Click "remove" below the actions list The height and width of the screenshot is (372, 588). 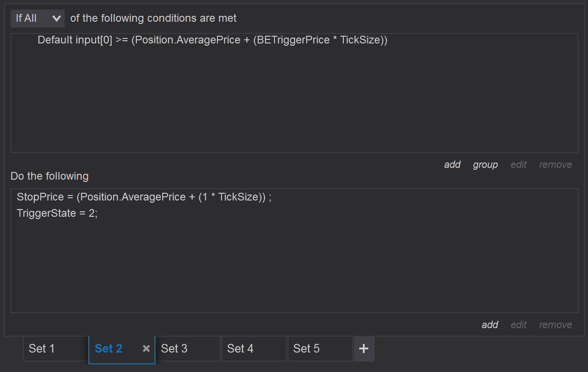coord(555,325)
